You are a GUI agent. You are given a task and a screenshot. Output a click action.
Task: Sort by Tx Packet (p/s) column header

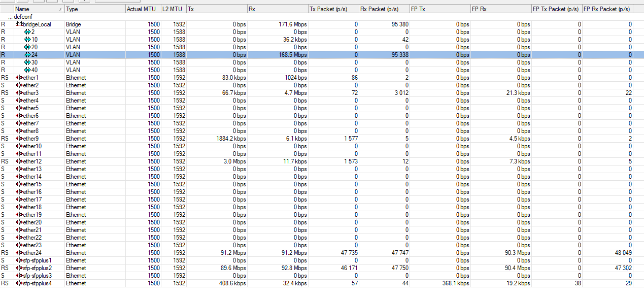[333, 9]
